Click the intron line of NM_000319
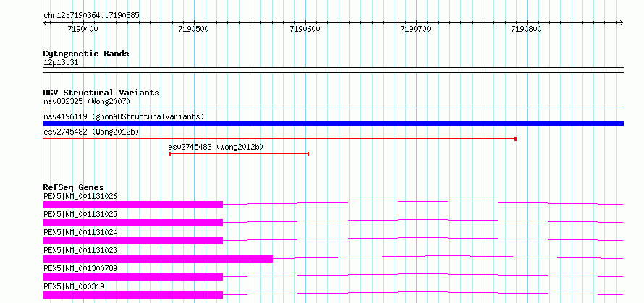644x303 pixels. click(423, 293)
